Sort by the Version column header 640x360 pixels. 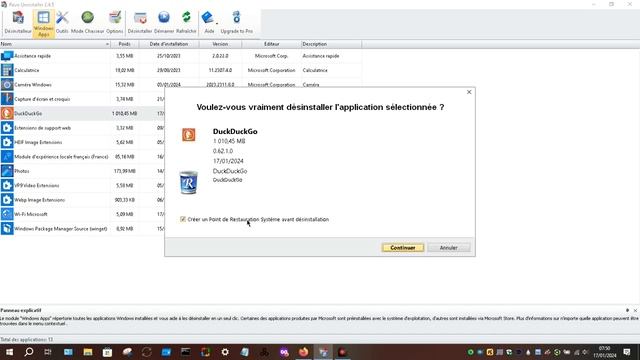pos(220,44)
